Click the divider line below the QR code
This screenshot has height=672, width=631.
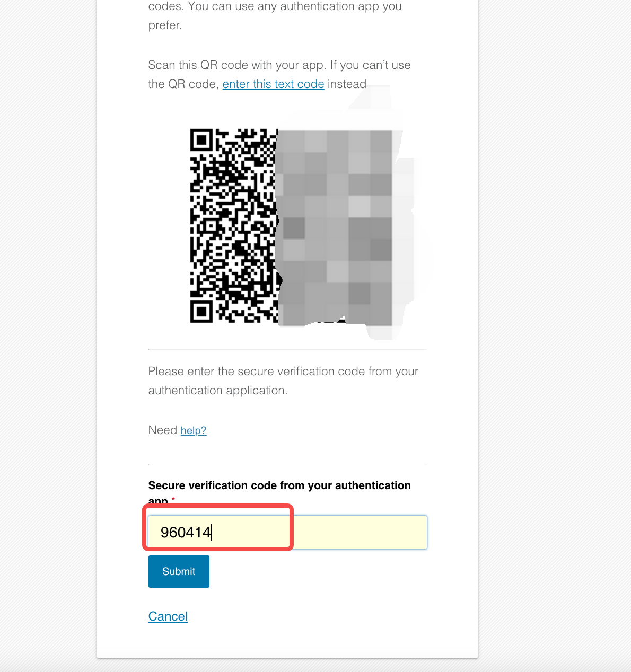pos(287,349)
